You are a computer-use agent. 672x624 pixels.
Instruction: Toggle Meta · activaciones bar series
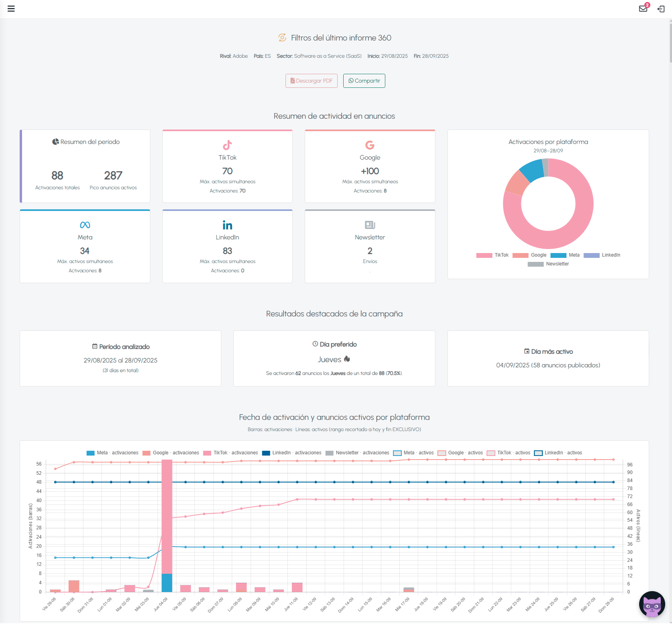pos(112,453)
